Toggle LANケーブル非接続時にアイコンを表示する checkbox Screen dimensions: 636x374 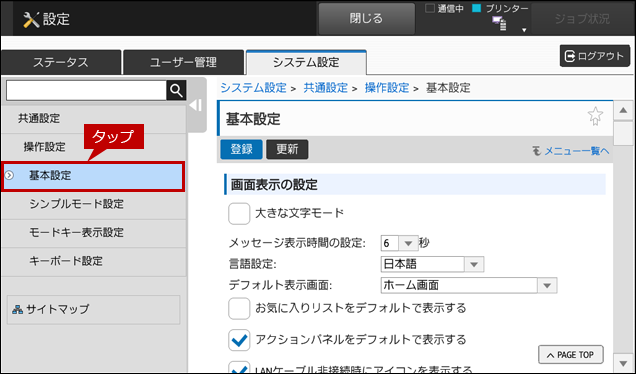tap(239, 367)
